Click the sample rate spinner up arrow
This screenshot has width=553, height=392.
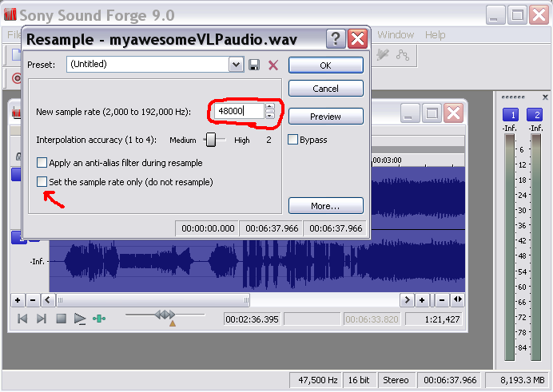pos(270,107)
